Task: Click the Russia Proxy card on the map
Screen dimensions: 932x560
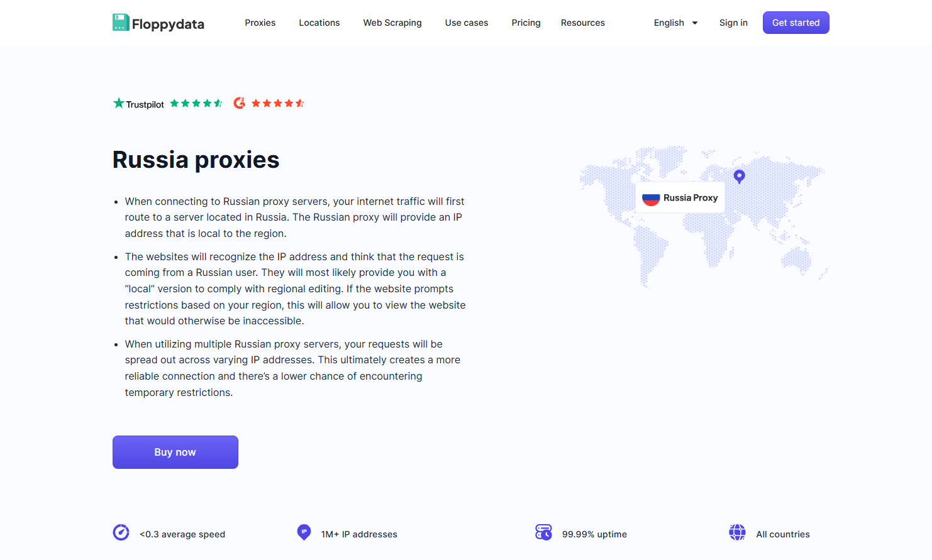Action: click(x=680, y=197)
